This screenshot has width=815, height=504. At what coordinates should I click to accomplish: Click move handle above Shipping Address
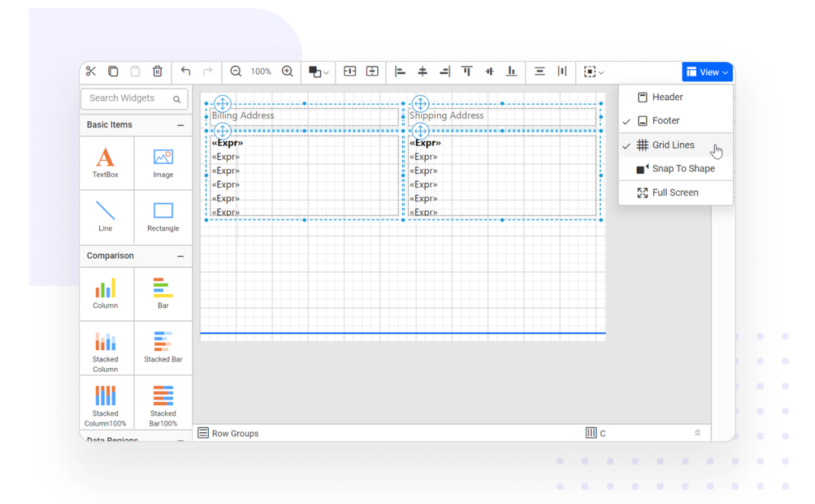coord(420,104)
